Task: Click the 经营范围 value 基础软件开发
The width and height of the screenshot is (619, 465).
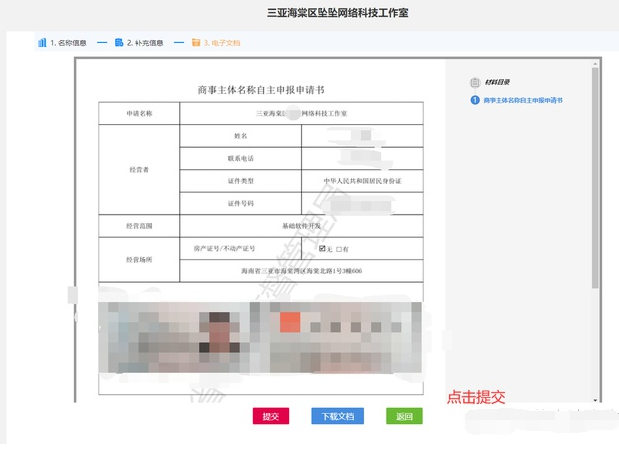Action: pyautogui.click(x=300, y=226)
